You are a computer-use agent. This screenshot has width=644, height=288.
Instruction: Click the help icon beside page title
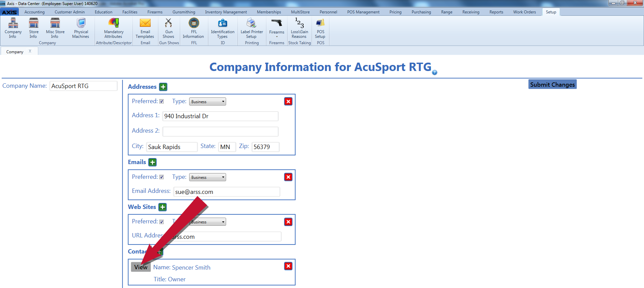click(x=435, y=72)
